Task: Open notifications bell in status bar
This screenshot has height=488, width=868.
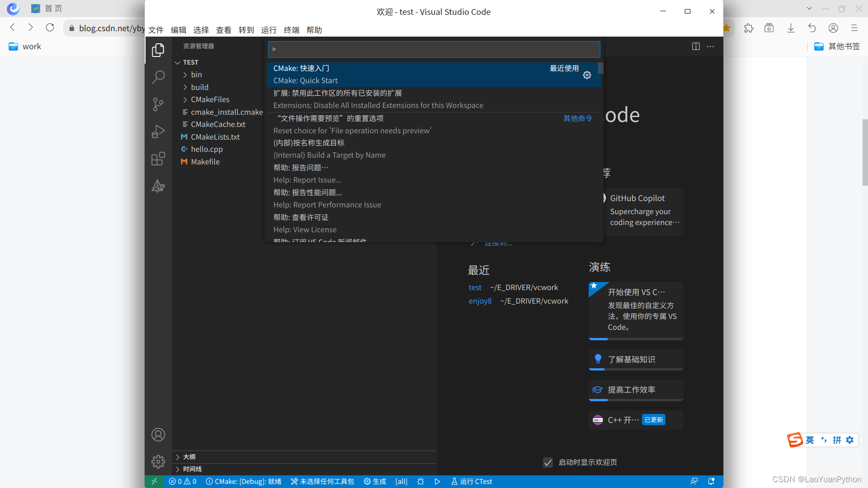Action: (711, 482)
